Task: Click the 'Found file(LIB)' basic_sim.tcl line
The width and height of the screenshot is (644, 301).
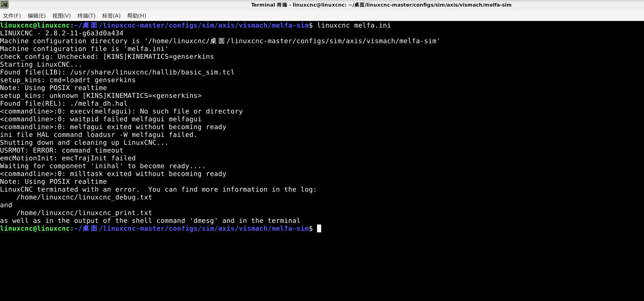Action: (x=117, y=72)
